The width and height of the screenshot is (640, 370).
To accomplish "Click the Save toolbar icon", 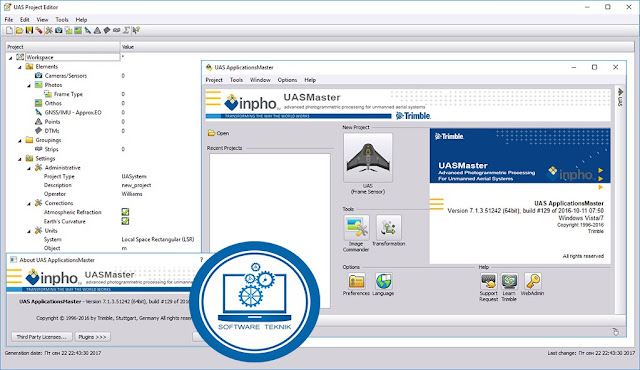I will (29, 30).
